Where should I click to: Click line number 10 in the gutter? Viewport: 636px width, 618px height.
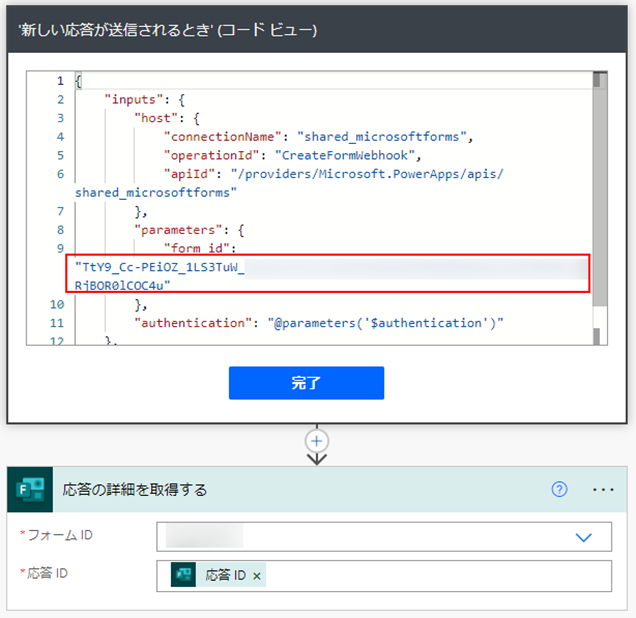tap(57, 305)
